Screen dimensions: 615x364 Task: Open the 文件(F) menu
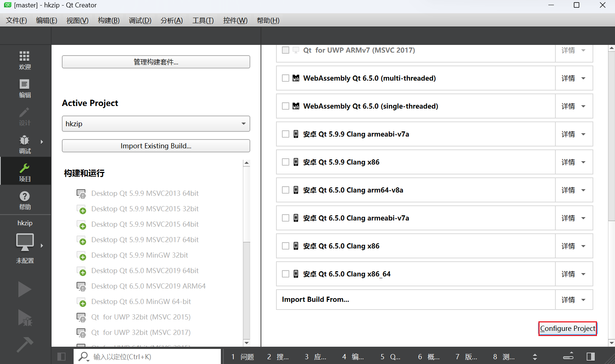click(17, 20)
